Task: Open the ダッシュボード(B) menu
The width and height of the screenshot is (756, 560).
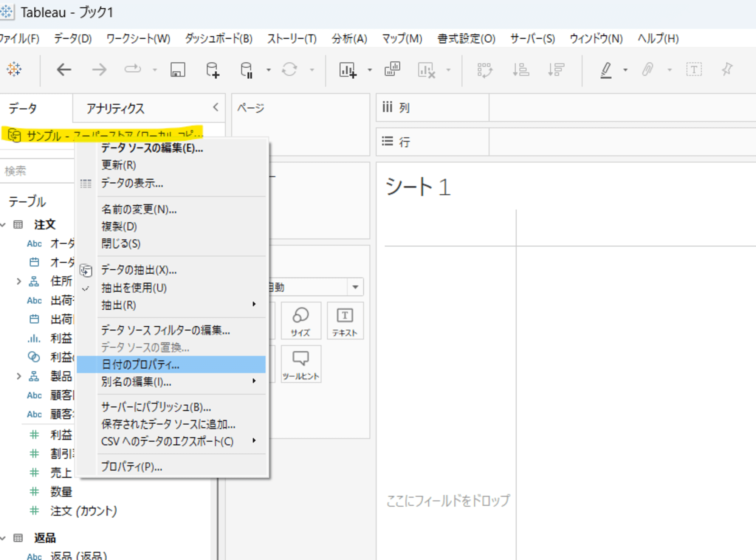Action: tap(218, 39)
